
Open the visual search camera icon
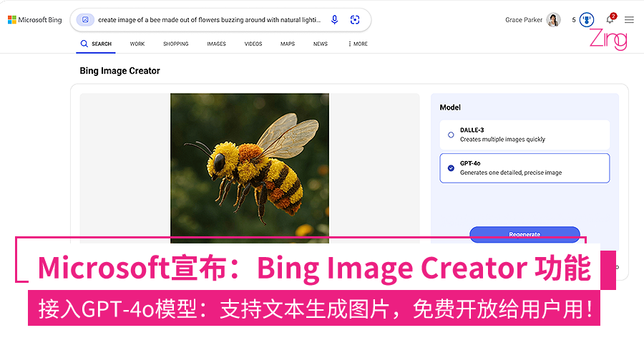tap(355, 20)
